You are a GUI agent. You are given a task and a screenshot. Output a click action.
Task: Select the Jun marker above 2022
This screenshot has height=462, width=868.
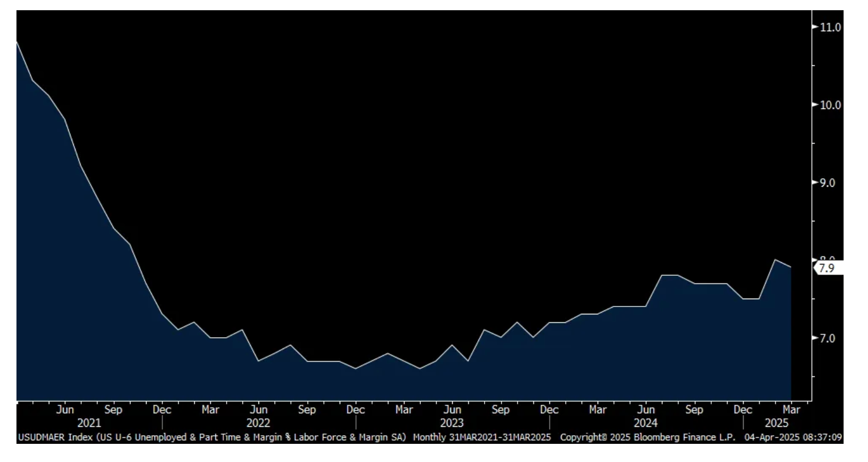258,410
